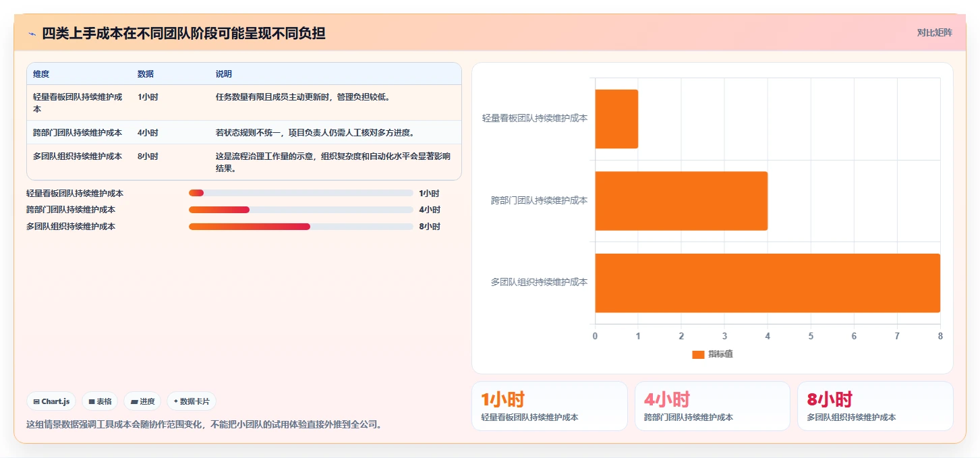Click the chart axis label 跨部门团队持续维护成本
Image resolution: width=980 pixels, height=458 pixels.
coord(540,200)
